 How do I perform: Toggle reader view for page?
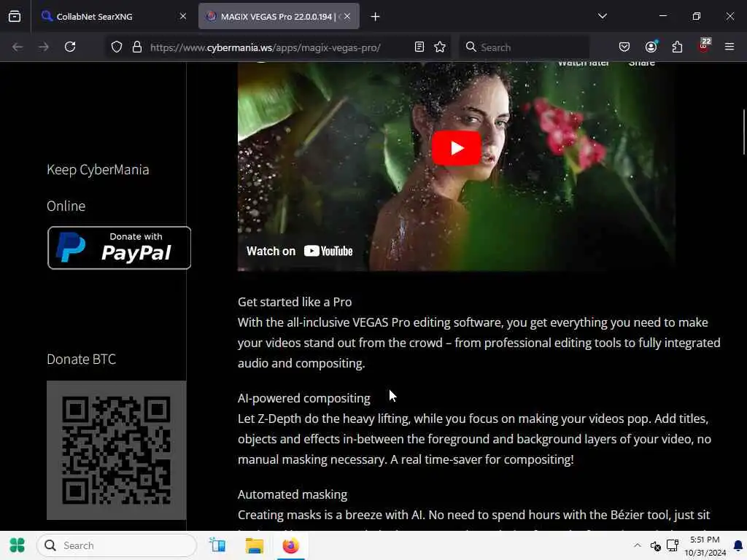tap(419, 47)
